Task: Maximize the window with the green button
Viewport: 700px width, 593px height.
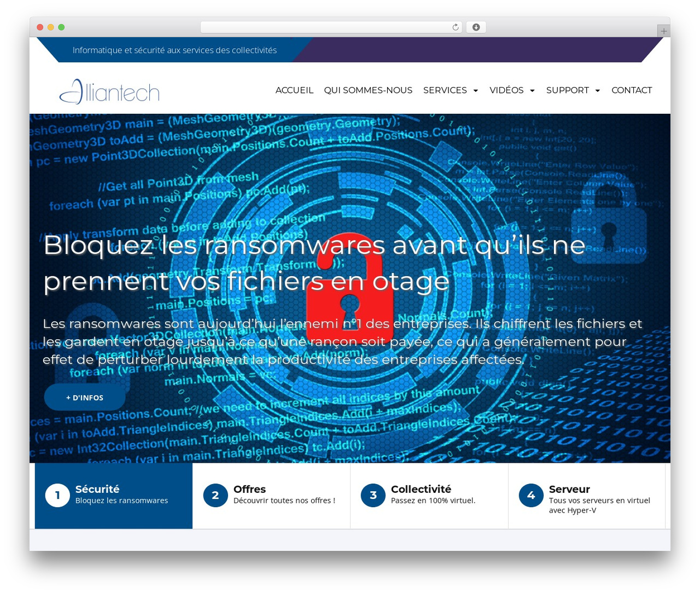Action: 61,27
